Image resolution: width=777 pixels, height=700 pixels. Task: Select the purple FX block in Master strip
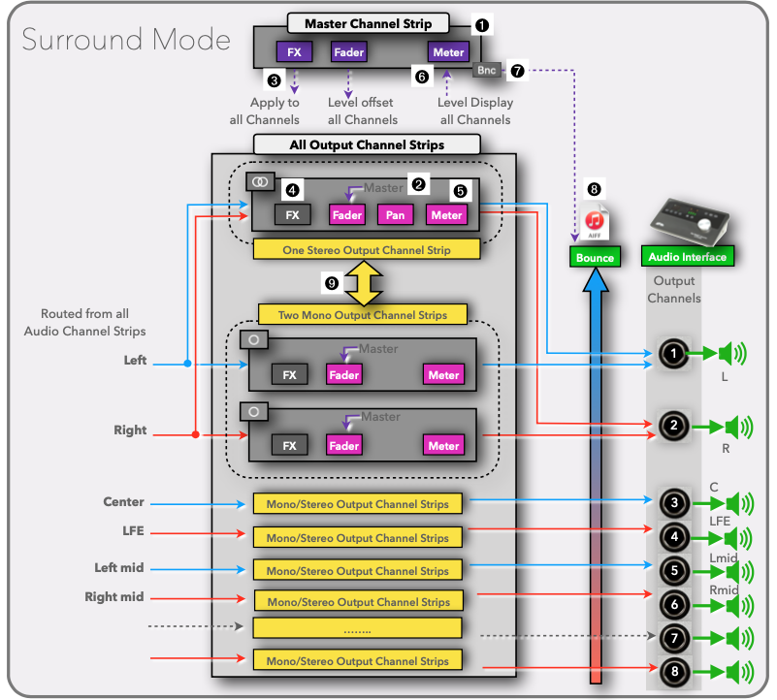coord(293,52)
